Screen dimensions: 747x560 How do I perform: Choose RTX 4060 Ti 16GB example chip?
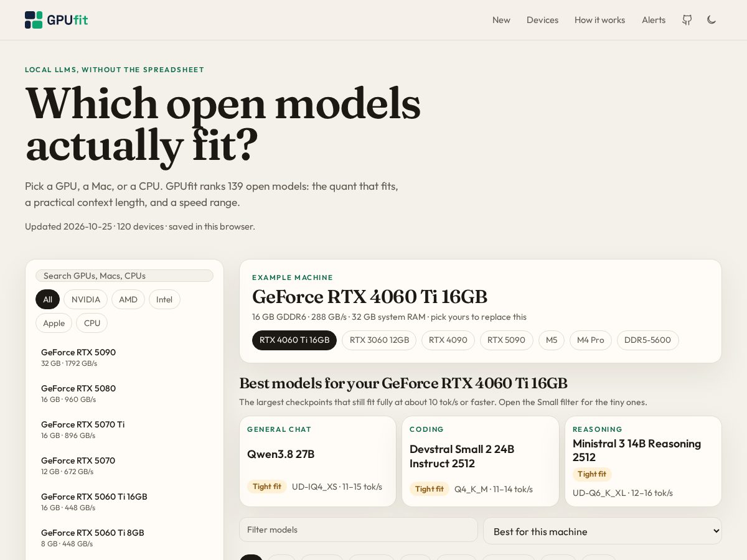[294, 340]
